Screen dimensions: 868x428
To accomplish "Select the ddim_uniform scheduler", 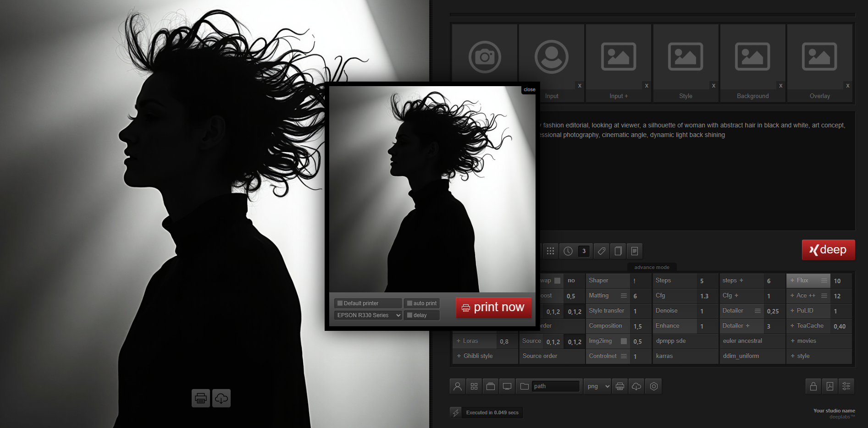I will coord(752,356).
